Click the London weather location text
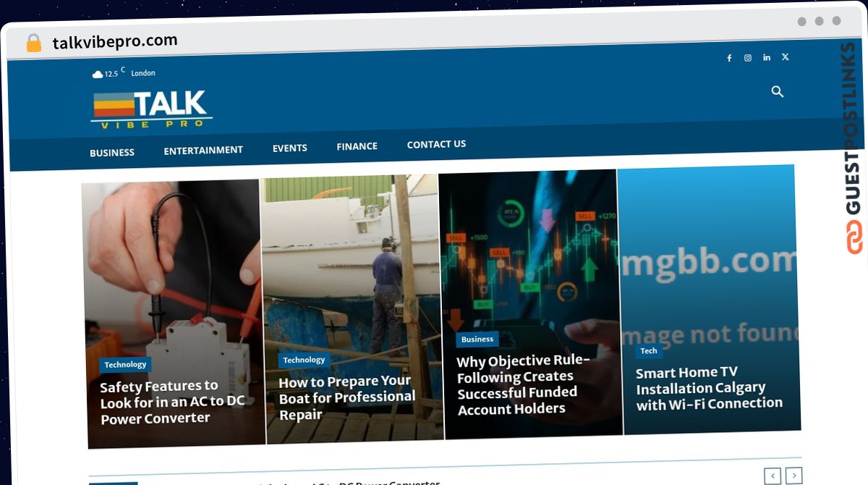The height and width of the screenshot is (485, 868). (x=143, y=73)
